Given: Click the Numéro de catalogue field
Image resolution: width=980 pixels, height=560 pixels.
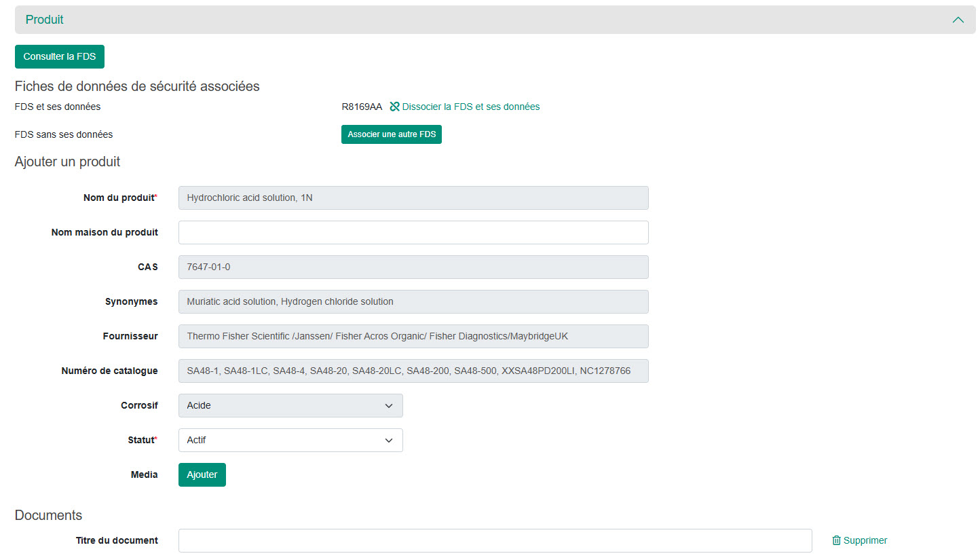Looking at the screenshot, I should 413,371.
